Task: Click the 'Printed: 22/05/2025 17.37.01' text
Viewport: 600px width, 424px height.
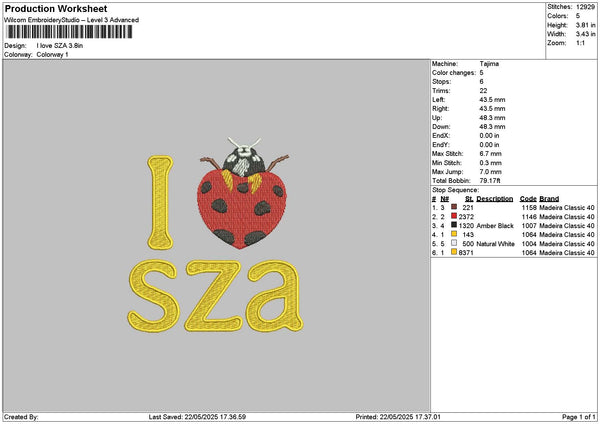Action: click(x=398, y=417)
